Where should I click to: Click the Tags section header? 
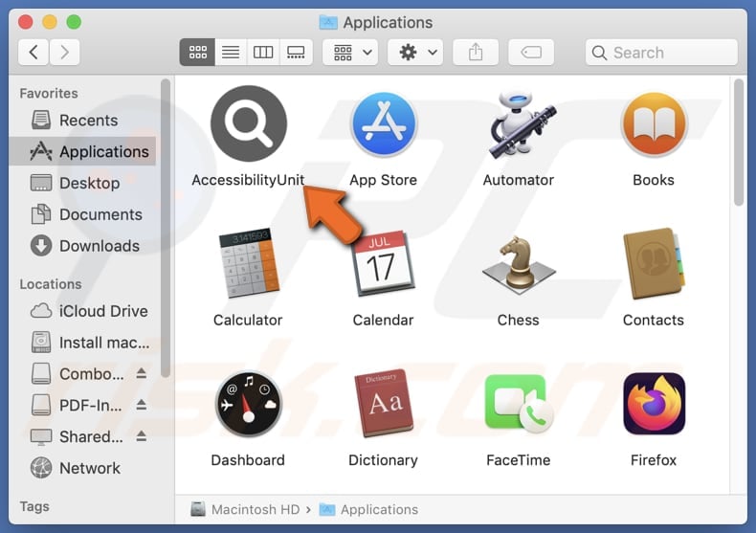[x=34, y=506]
